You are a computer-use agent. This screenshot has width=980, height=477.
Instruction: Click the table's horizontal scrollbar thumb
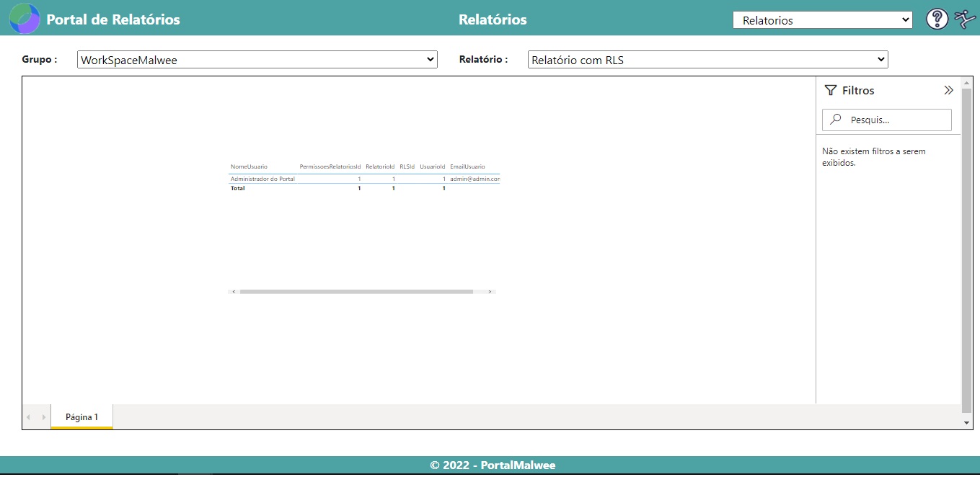356,292
